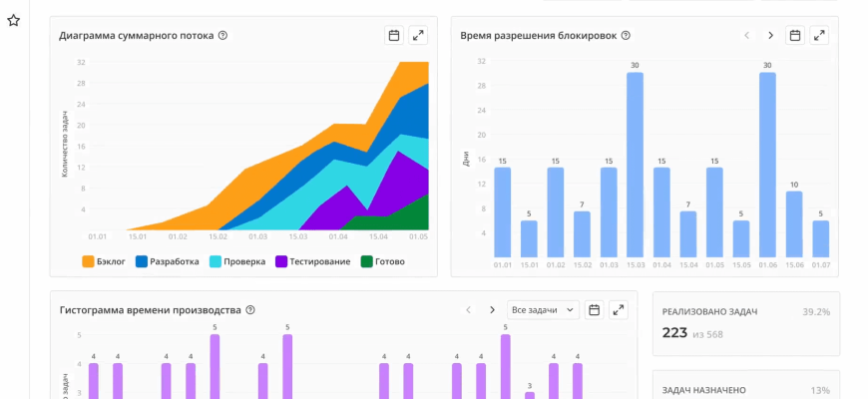Open calendar on production time histogram
The image size is (868, 399).
(x=594, y=310)
